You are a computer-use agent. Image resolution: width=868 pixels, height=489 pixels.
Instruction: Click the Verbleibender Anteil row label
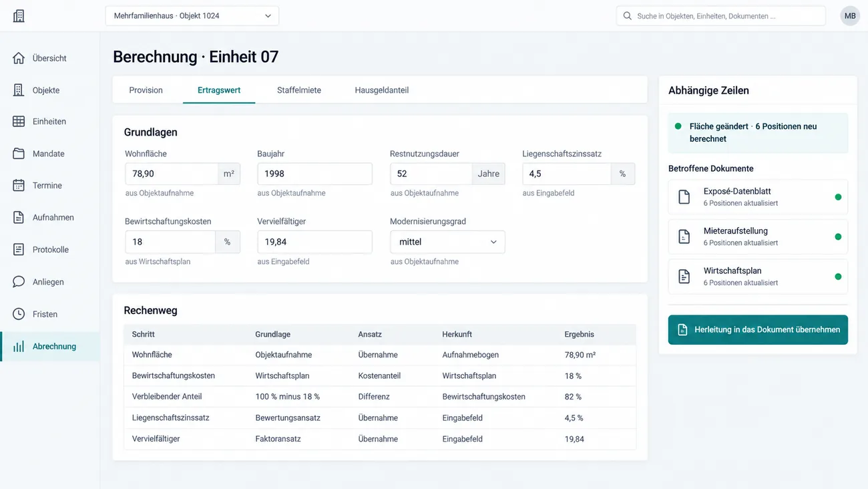[167, 397]
